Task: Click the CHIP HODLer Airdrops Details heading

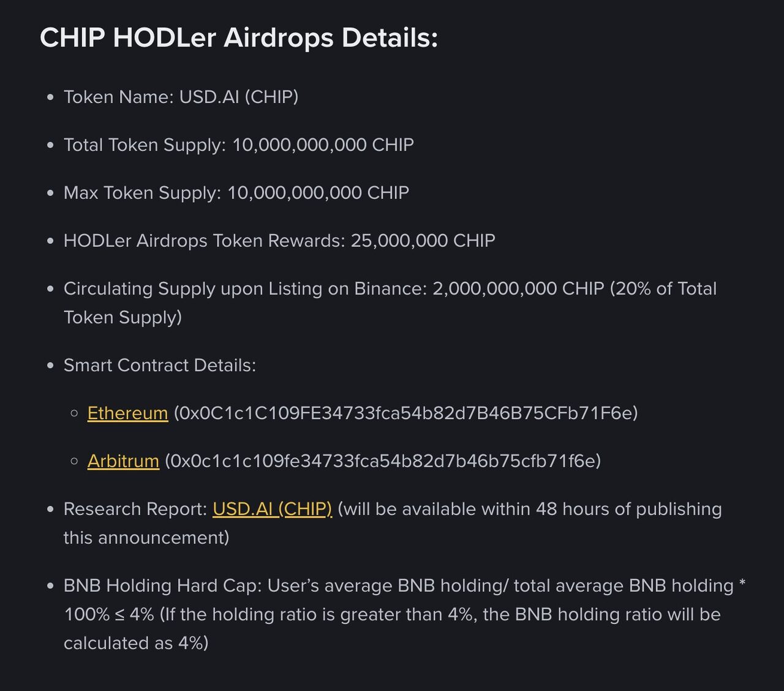Action: 239,38
